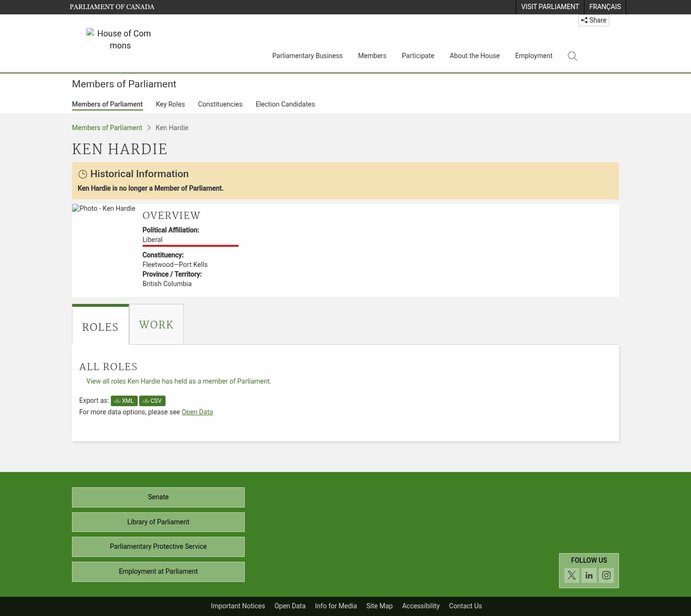Open the Accessibility page in footer

click(x=420, y=606)
